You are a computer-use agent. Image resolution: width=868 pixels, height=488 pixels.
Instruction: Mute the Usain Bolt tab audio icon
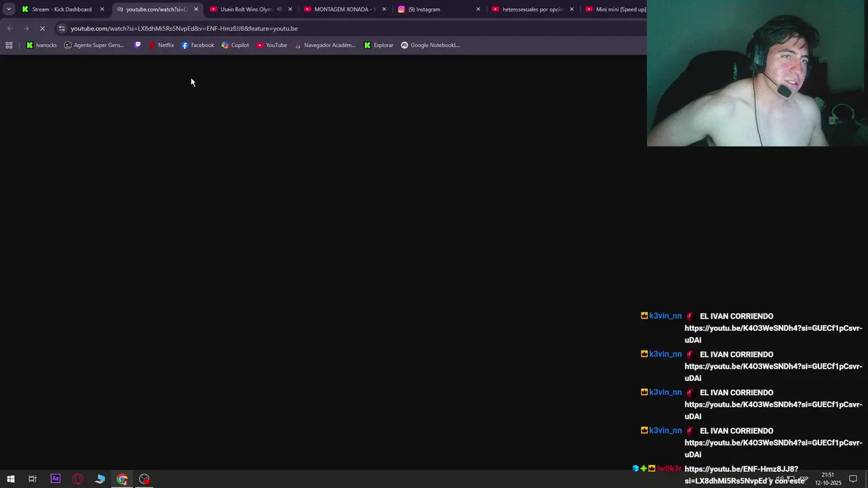(x=279, y=9)
